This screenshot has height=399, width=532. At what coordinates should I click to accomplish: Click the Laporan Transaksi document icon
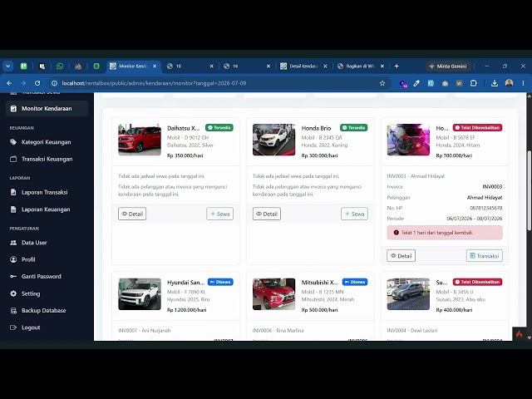13,192
